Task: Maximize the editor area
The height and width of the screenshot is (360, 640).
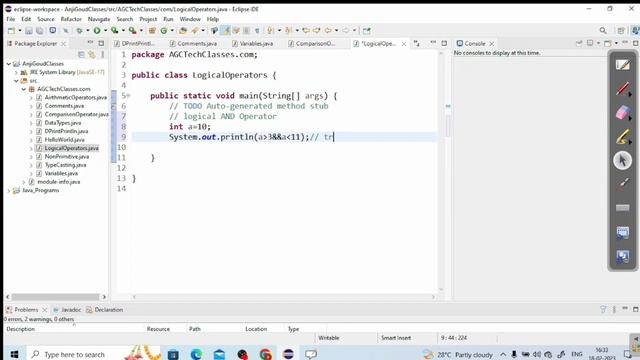Action: coord(444,43)
